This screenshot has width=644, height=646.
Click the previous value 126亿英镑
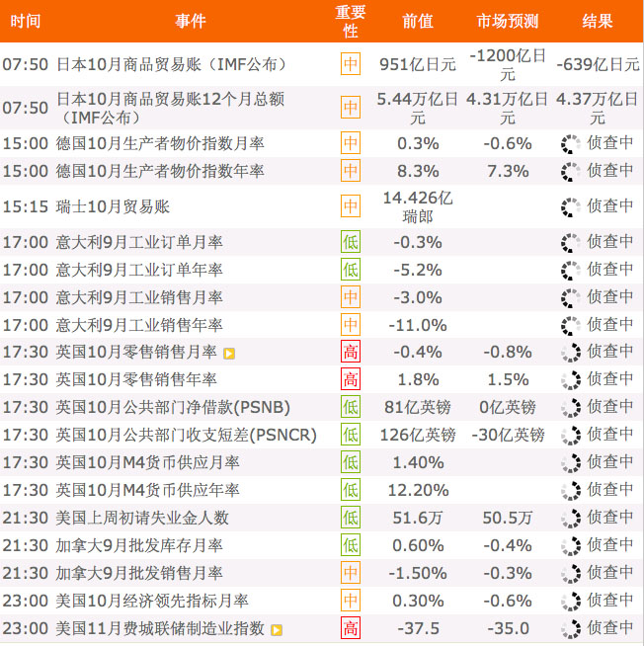coord(418,435)
